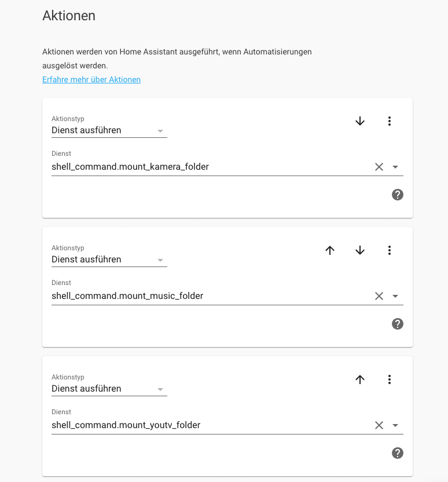Clear the mount_music_folder service entry
The width and height of the screenshot is (448, 482).
379,295
